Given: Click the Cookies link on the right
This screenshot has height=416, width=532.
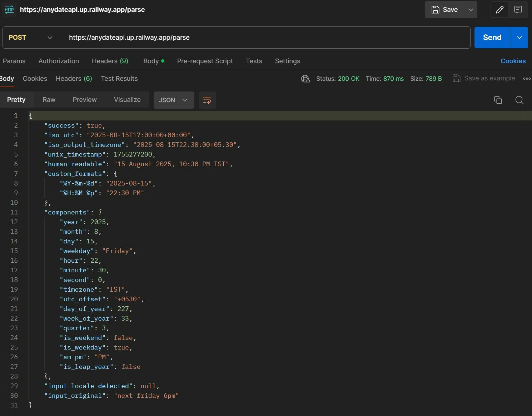Looking at the screenshot, I should (x=513, y=61).
